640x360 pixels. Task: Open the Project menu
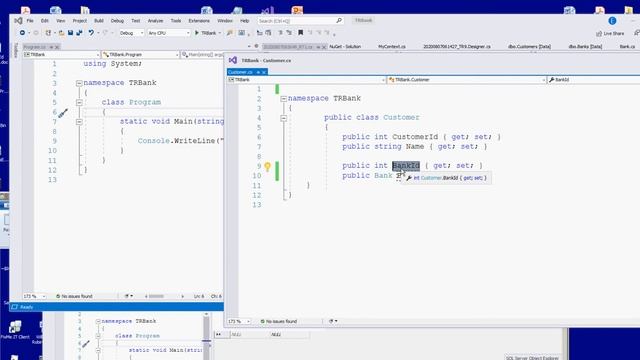tap(80, 21)
